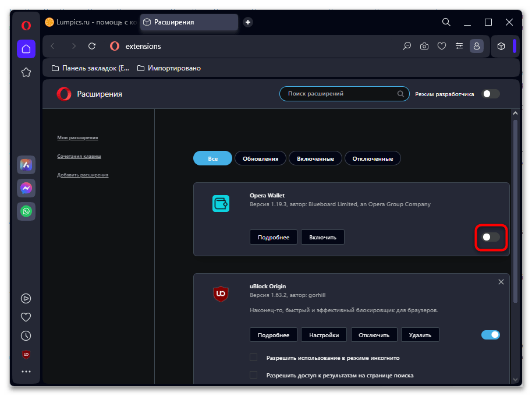Select the Расширения browser tab
This screenshot has width=532, height=396.
[189, 22]
